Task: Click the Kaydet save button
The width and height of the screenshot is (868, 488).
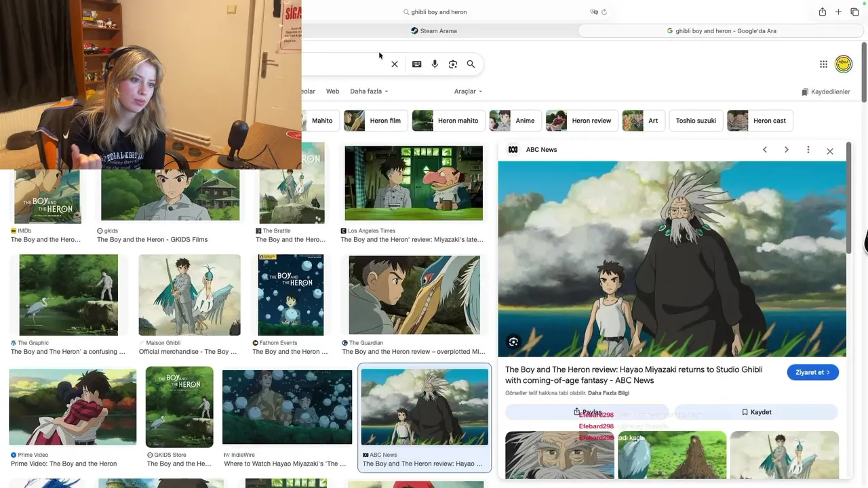Action: (x=756, y=412)
